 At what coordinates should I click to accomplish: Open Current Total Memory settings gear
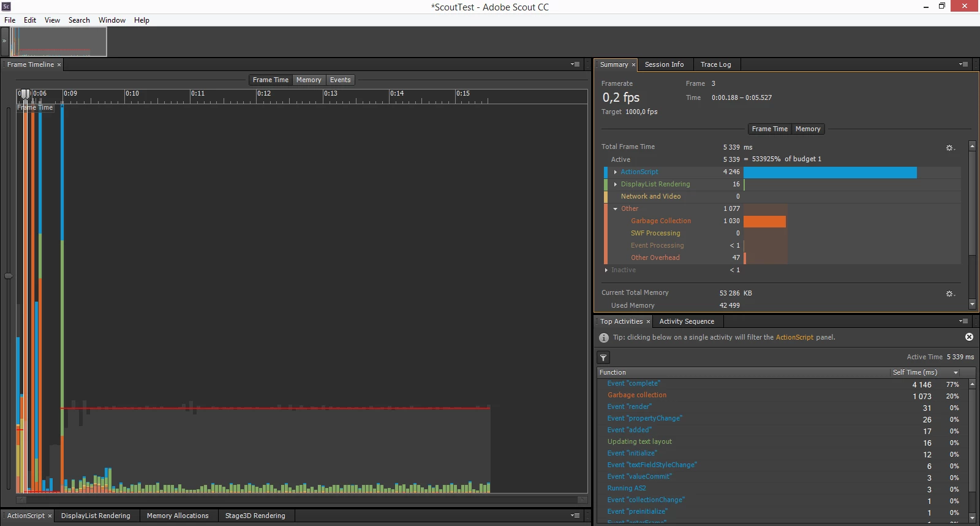tap(950, 294)
